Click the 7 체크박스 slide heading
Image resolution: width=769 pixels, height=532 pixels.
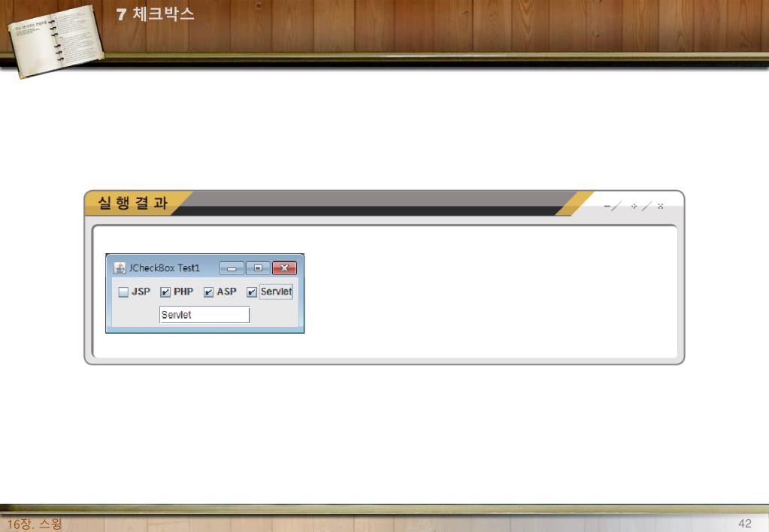156,14
